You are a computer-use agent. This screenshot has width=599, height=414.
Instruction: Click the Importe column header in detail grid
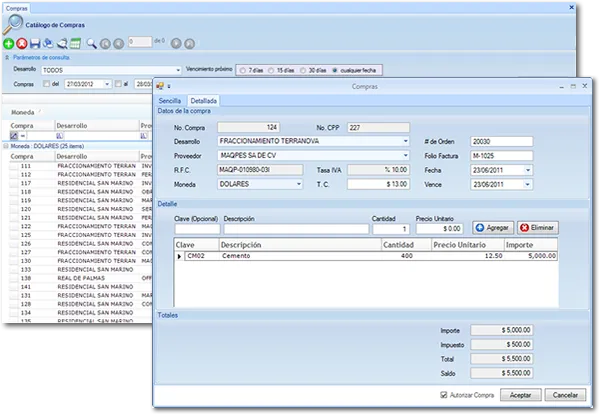pyautogui.click(x=531, y=245)
